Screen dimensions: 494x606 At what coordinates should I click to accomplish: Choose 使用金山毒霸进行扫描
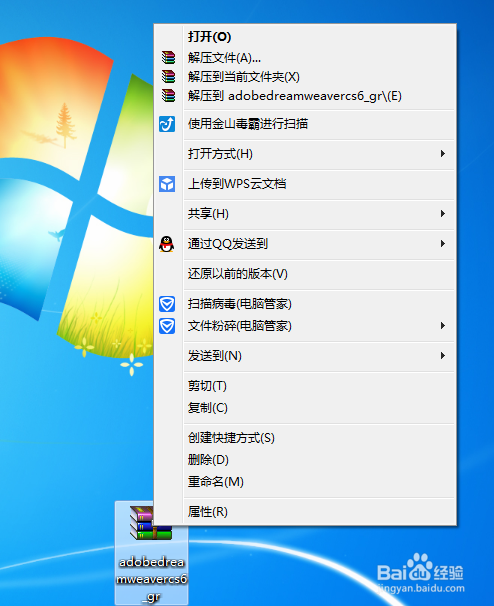(305, 124)
